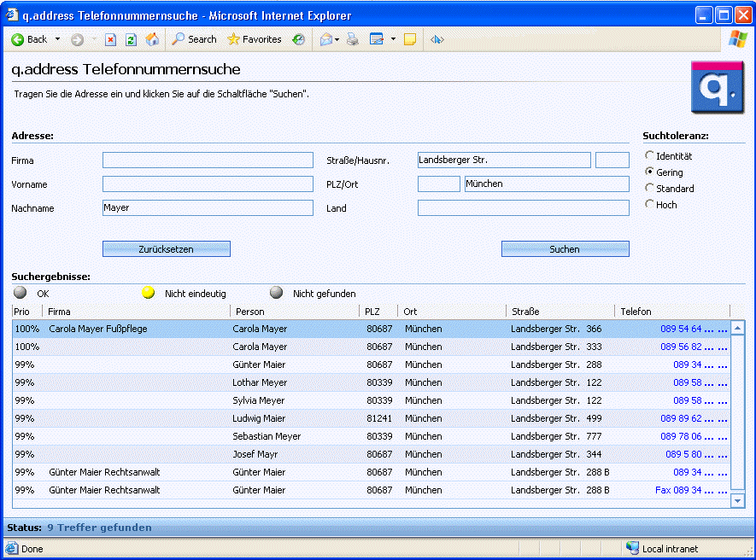Click the Ort field containing München
Screen dimensions: 756x560
547,184
